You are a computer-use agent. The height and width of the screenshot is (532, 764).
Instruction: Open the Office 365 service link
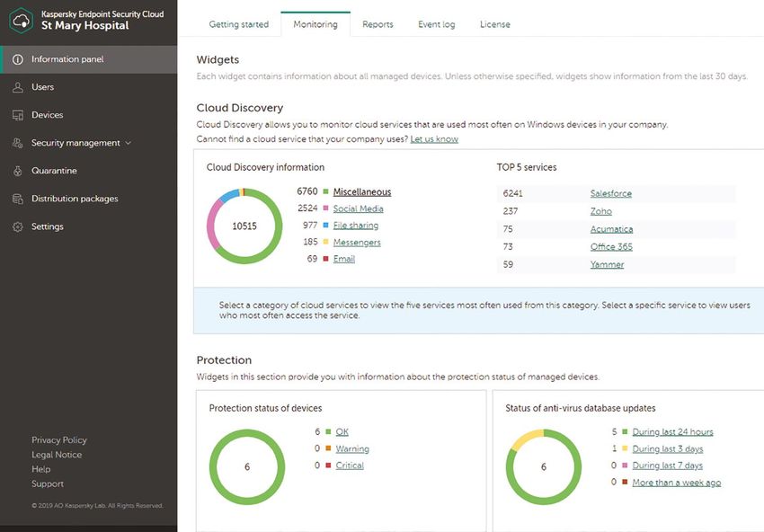click(611, 246)
